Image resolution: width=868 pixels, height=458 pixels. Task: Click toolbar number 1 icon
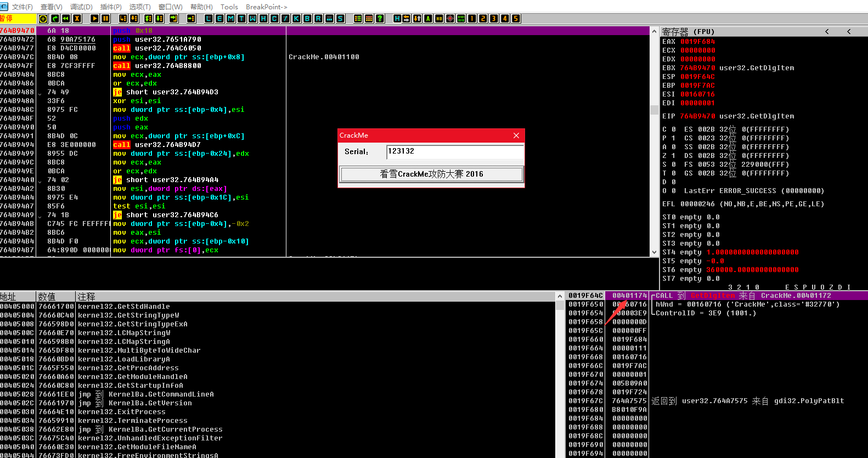472,19
